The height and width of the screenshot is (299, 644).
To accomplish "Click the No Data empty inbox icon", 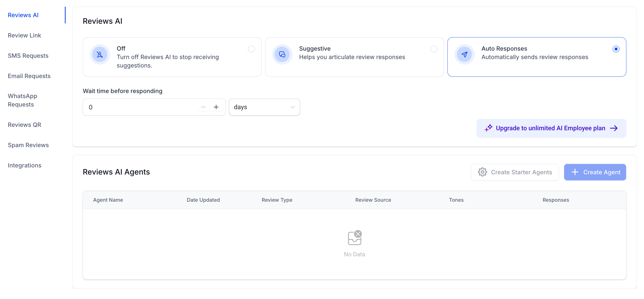I will tap(355, 238).
